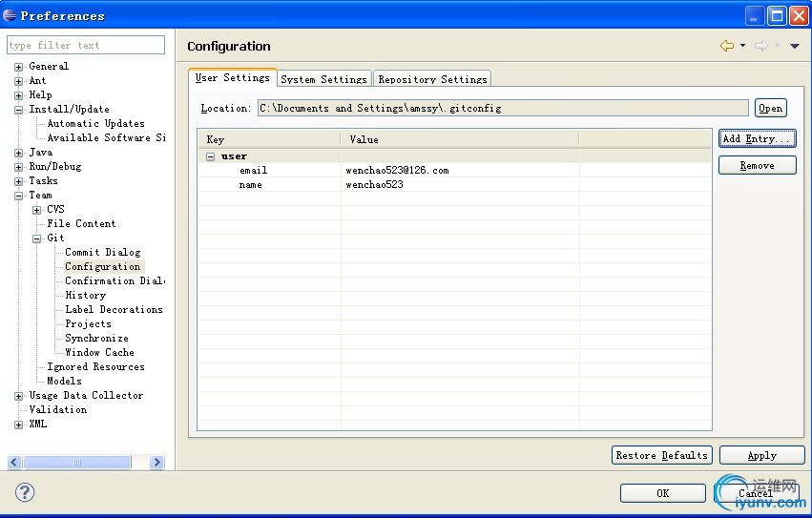Image resolution: width=812 pixels, height=518 pixels.
Task: Click the Apply button
Action: (x=761, y=455)
